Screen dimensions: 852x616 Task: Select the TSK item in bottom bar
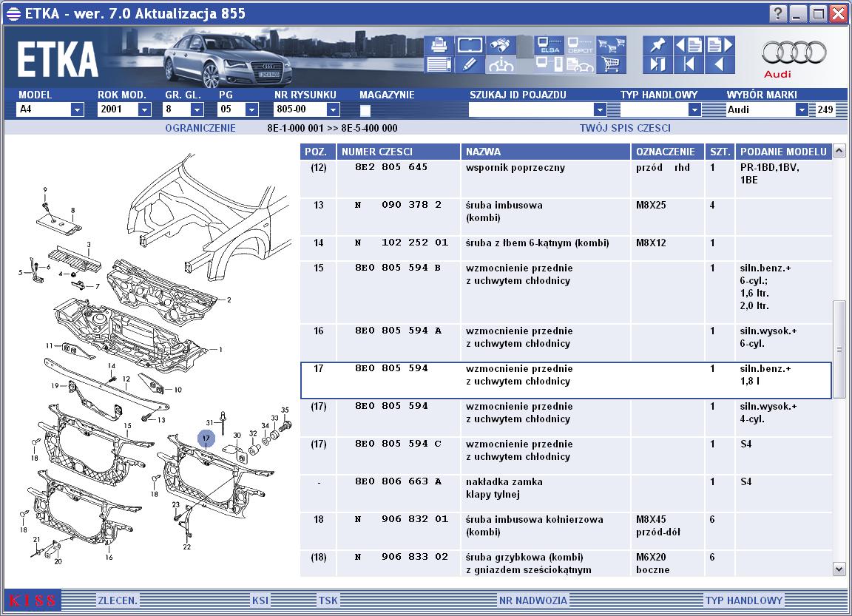(328, 600)
